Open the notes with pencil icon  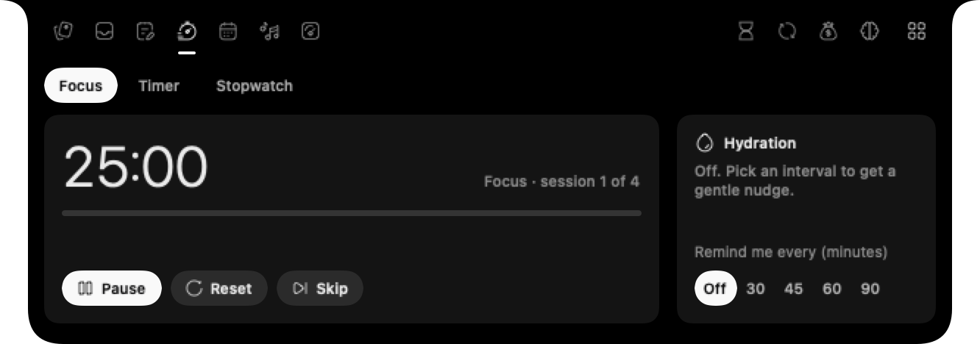coord(146,32)
